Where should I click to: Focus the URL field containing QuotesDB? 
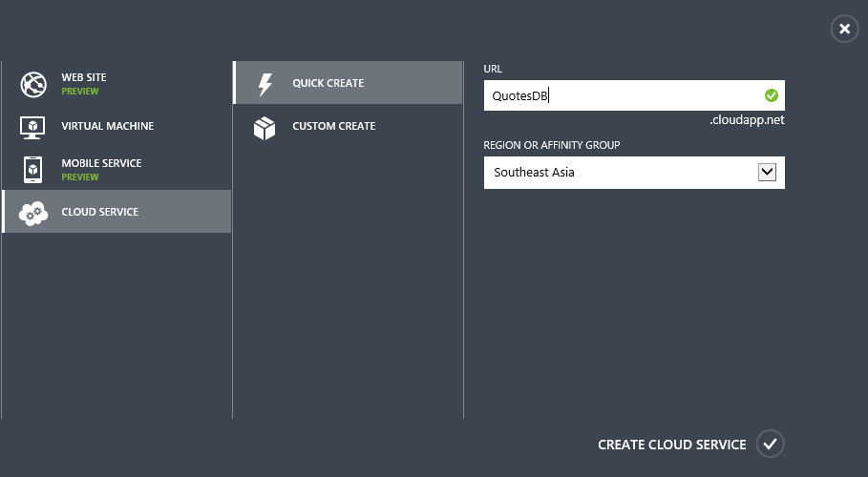[634, 95]
